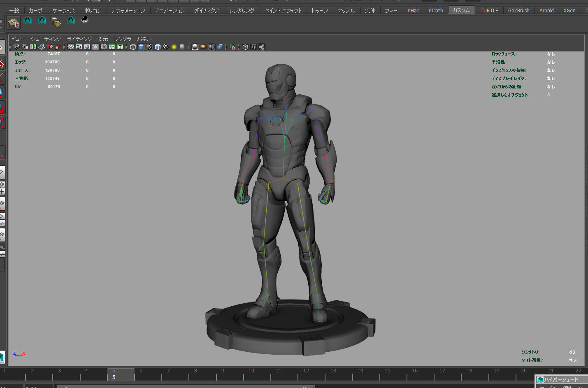Switch to the TURTLE shelf tab
Image resolution: width=588 pixels, height=388 pixels.
point(489,10)
